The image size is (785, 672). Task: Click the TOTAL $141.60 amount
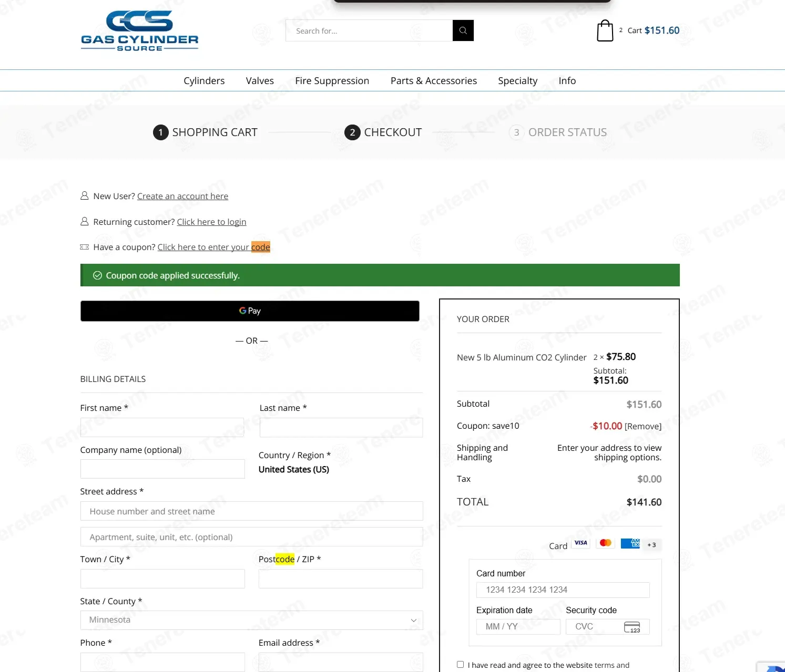coord(644,502)
